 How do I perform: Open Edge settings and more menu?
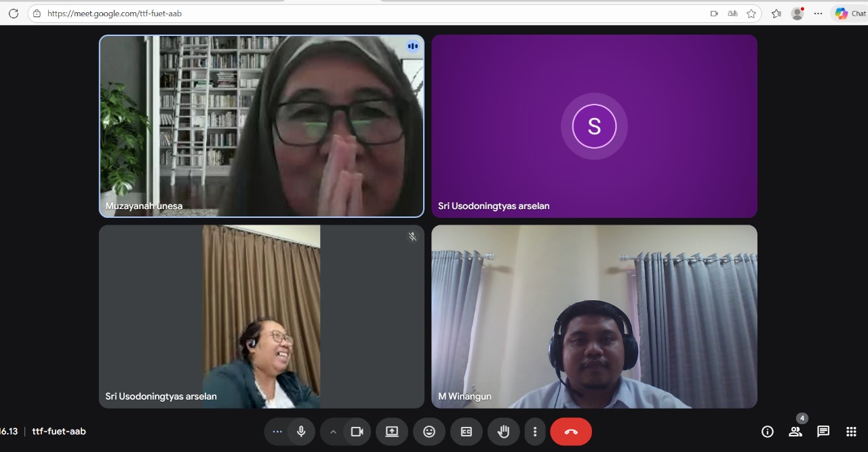818,14
